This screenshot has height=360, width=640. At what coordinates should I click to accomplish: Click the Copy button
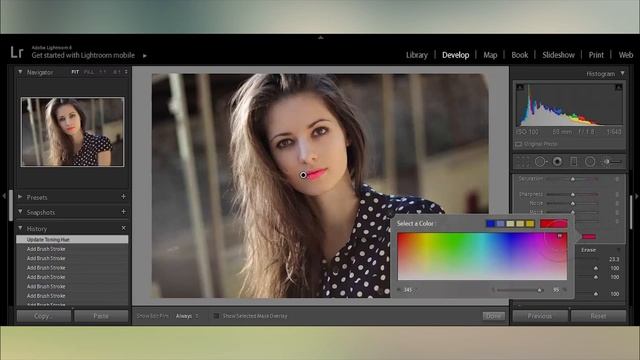44,316
